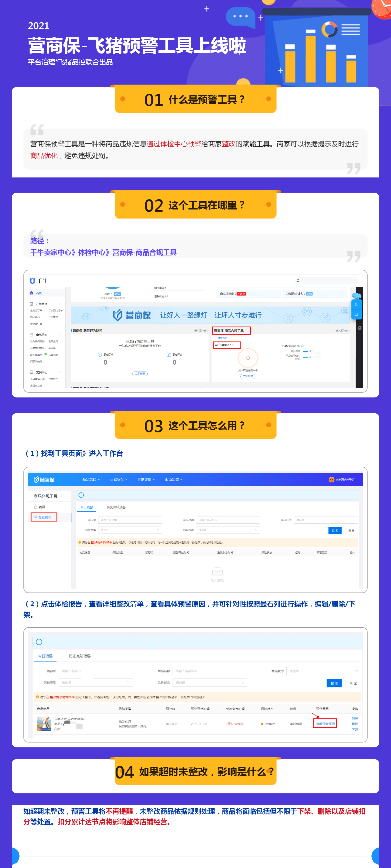Click the 清空 button in the detail list
391x868 pixels.
(x=353, y=683)
